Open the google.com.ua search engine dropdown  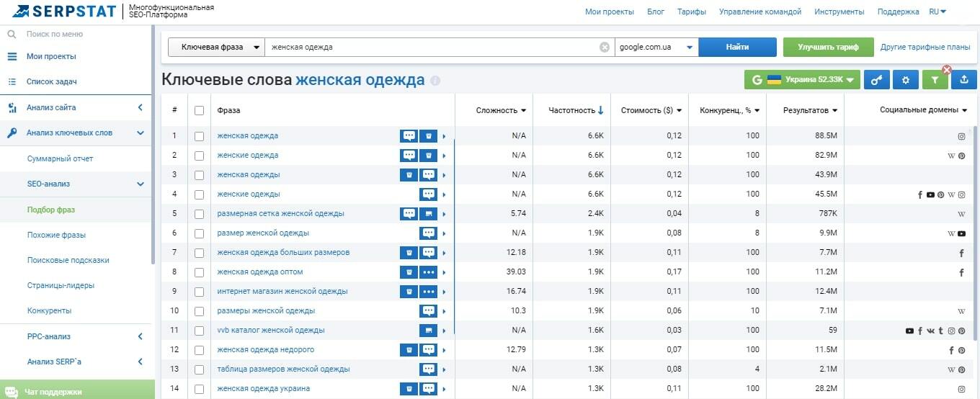click(x=656, y=47)
